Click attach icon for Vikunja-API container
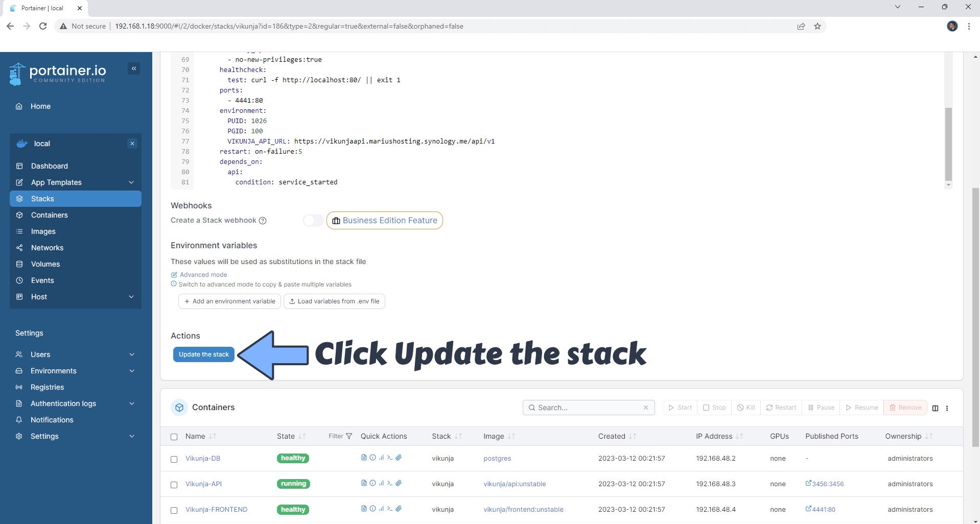 pyautogui.click(x=399, y=483)
